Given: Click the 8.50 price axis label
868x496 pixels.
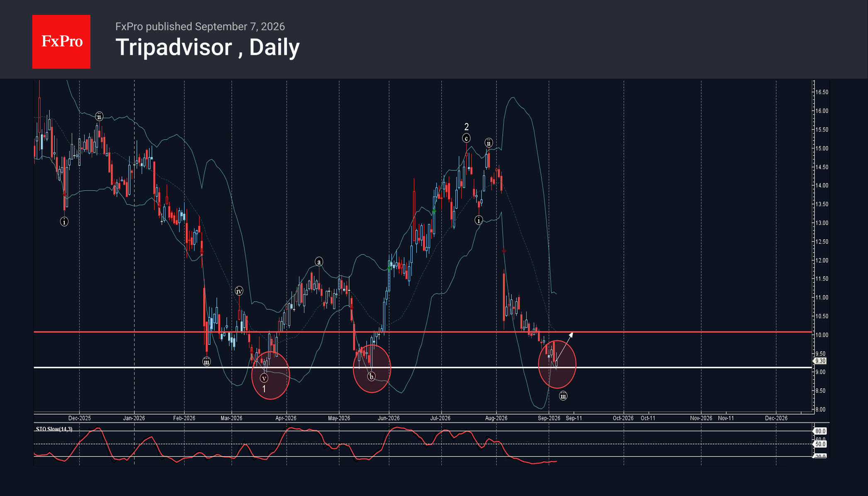Looking at the screenshot, I should click(x=820, y=391).
